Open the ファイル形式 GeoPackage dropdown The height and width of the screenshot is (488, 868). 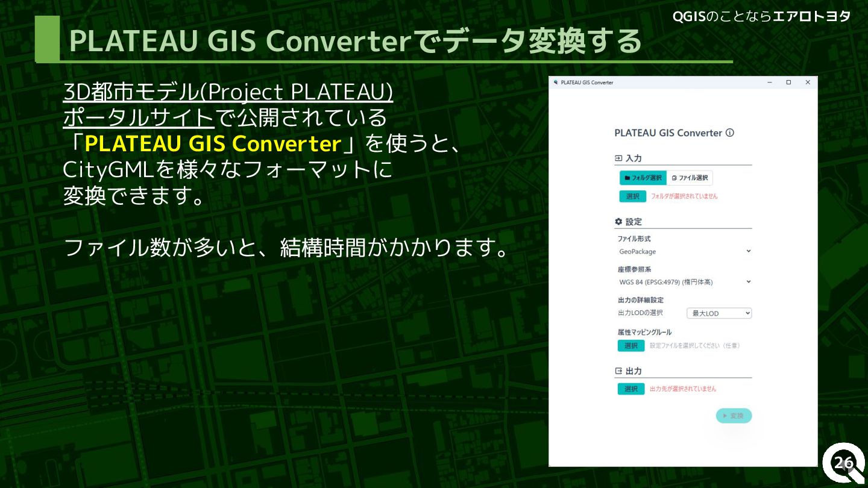click(x=685, y=252)
